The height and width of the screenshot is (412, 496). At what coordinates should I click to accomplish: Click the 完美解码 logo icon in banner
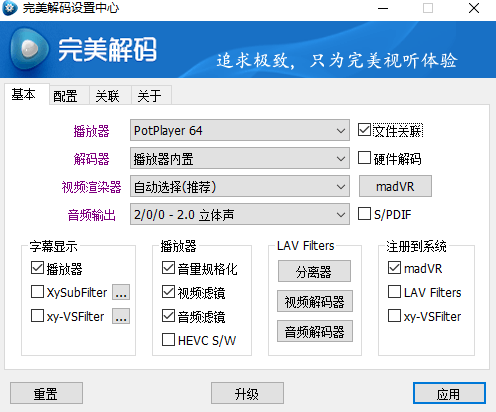pos(29,49)
